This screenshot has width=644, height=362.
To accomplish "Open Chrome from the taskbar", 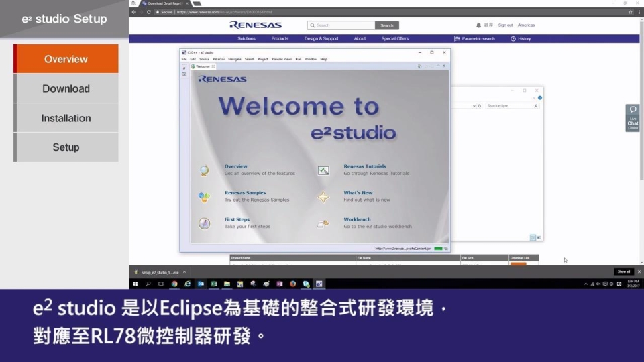I will pos(174,284).
